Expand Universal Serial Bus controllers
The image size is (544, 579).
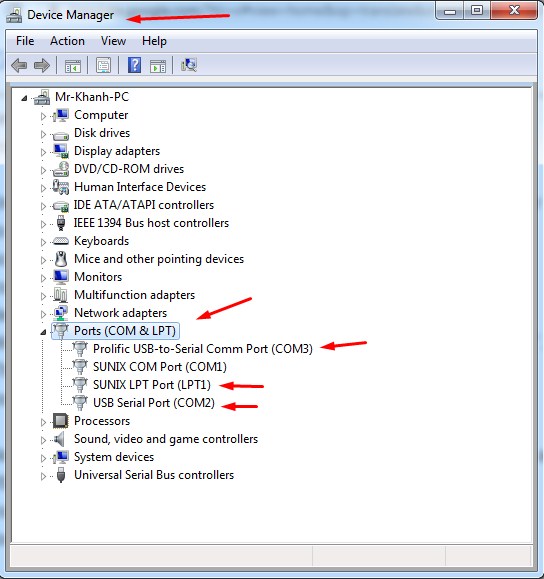pyautogui.click(x=43, y=476)
